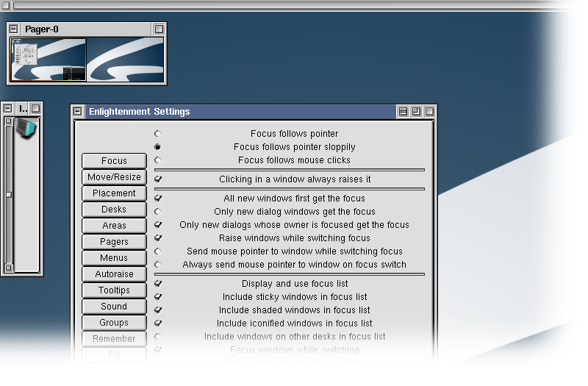This screenshot has height=386, width=588.
Task: Show the Areas settings page
Action: (x=114, y=225)
